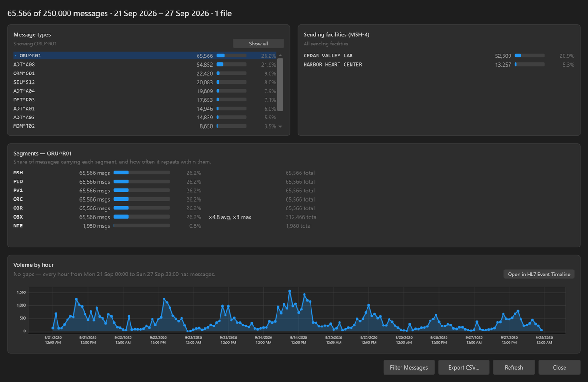Viewport: 588px width, 382px height.
Task: Click the Sending facilities (MSH-4) heading
Action: point(336,34)
